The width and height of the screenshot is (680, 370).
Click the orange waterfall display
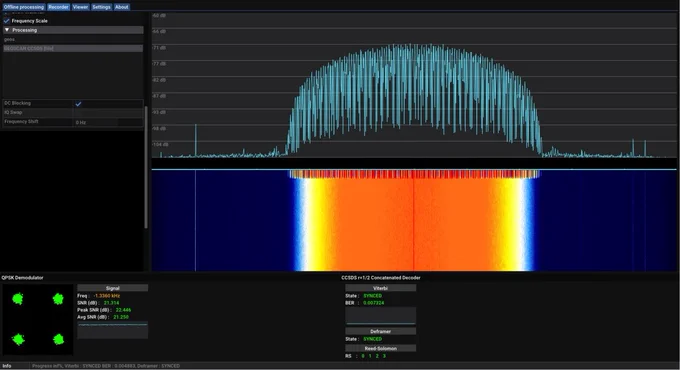click(414, 220)
